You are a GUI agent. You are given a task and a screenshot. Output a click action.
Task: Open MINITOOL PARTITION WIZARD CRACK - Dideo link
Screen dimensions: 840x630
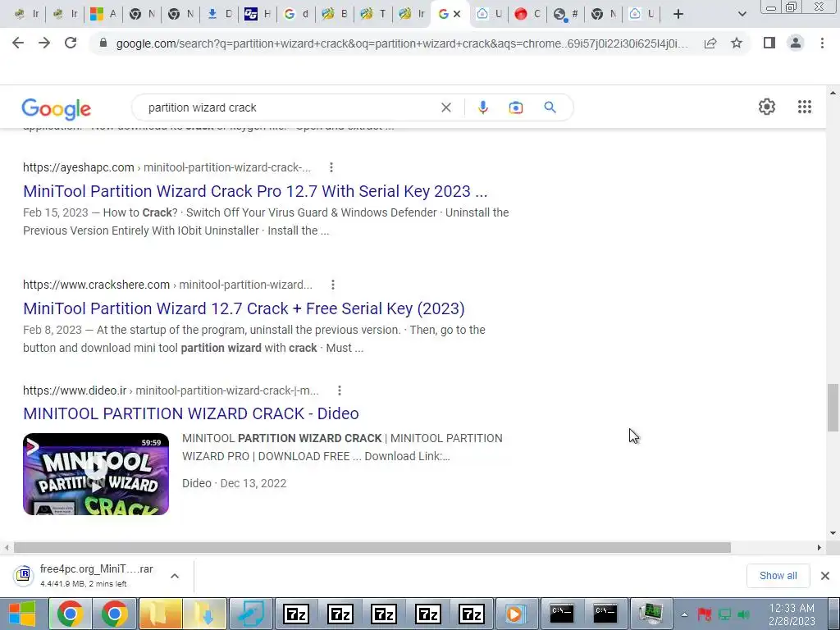(190, 413)
